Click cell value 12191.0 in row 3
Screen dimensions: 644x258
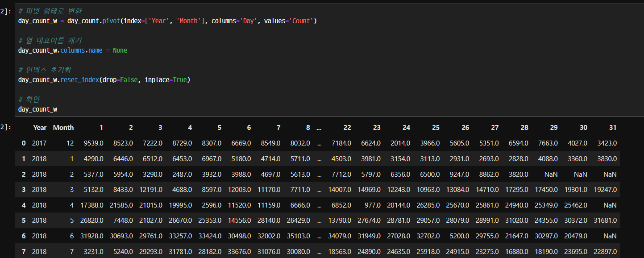tap(151, 190)
